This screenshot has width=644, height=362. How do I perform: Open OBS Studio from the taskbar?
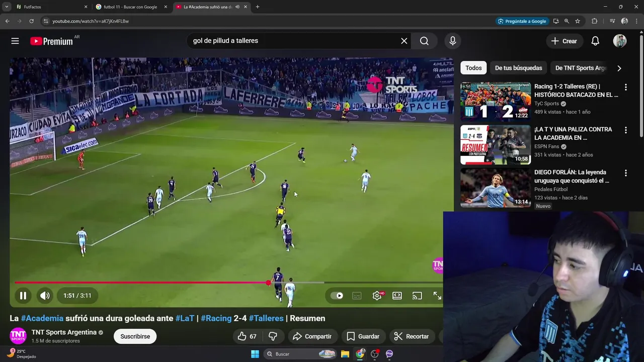[374, 354]
